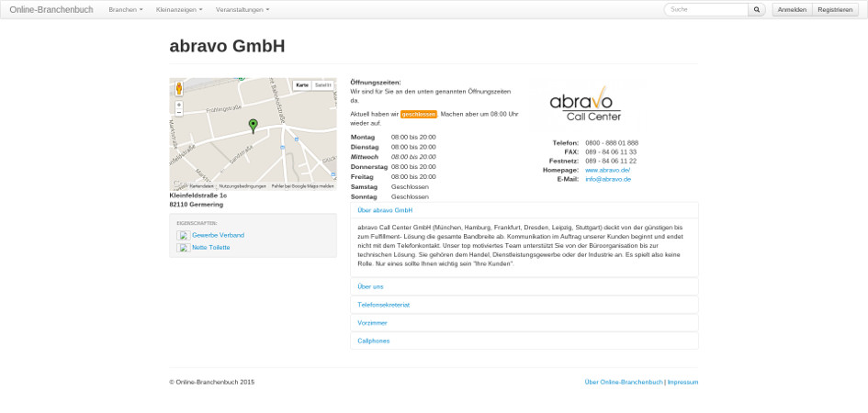Expand the Über uns section
This screenshot has width=868, height=413.
(x=370, y=287)
